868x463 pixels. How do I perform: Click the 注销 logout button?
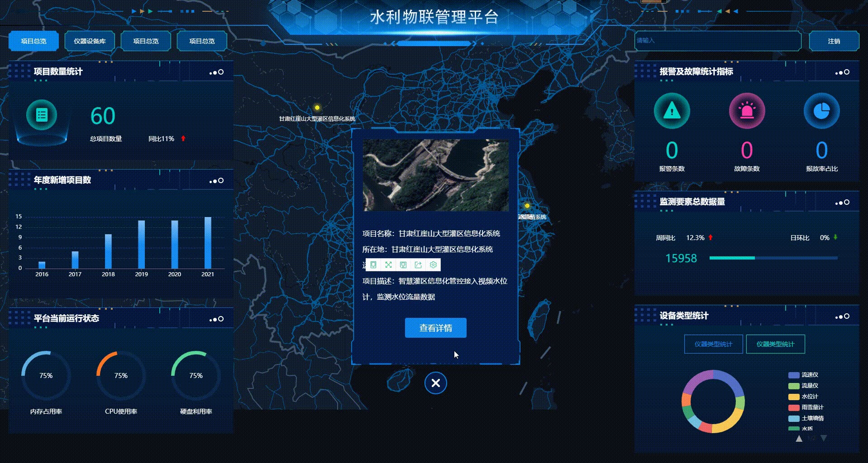coord(834,41)
